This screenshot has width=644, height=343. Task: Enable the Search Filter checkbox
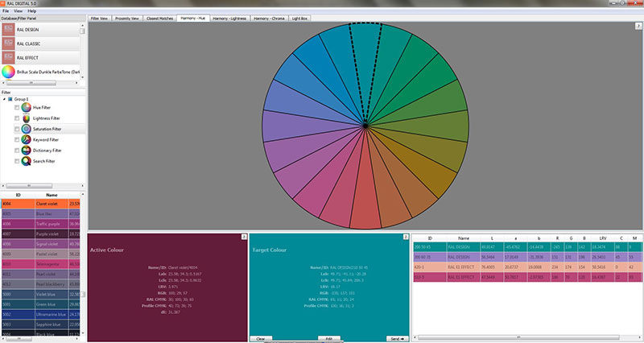(x=17, y=161)
